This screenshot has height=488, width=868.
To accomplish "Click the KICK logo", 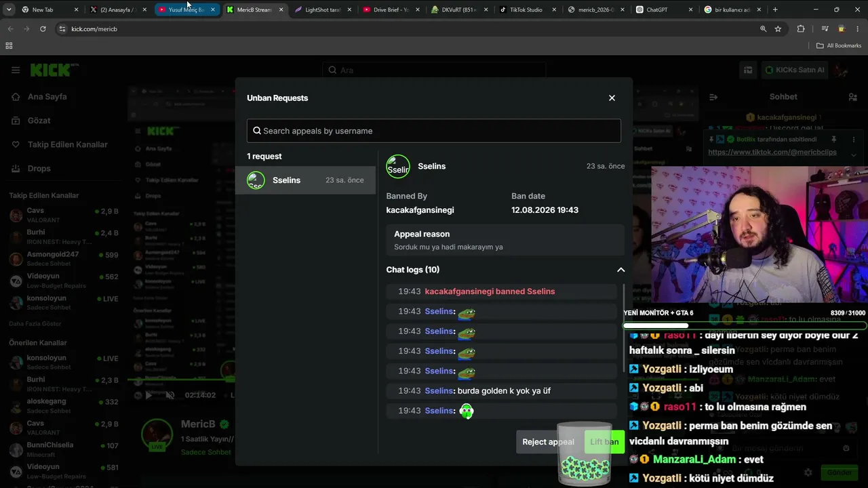I will (x=51, y=70).
